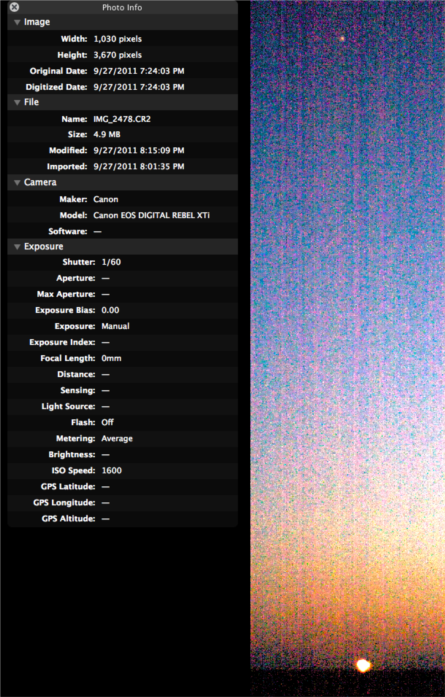Click the Canon EOS DIGITAL REBEL XTi model

[x=152, y=215]
